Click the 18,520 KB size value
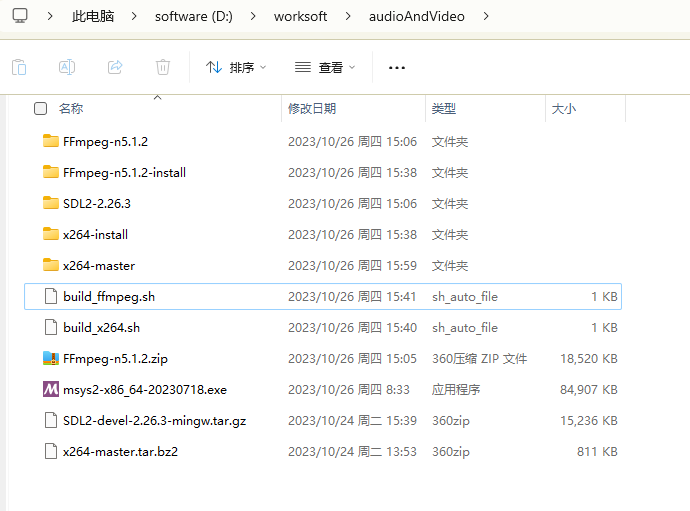The width and height of the screenshot is (690, 511). [x=589, y=359]
